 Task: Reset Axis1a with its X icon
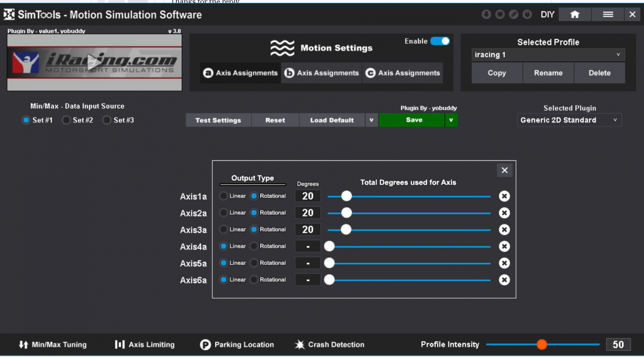(x=504, y=196)
